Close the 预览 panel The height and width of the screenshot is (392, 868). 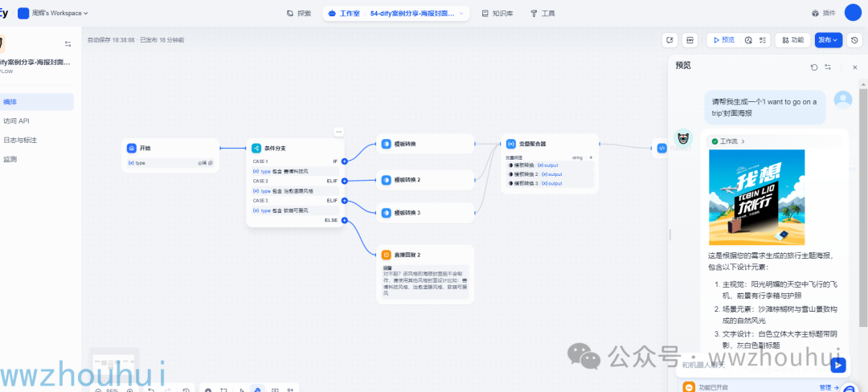[854, 67]
